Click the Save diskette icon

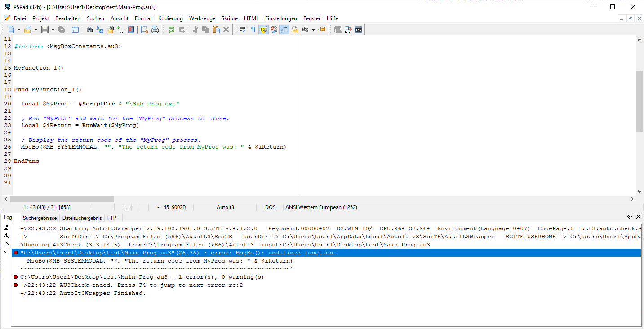click(x=45, y=30)
